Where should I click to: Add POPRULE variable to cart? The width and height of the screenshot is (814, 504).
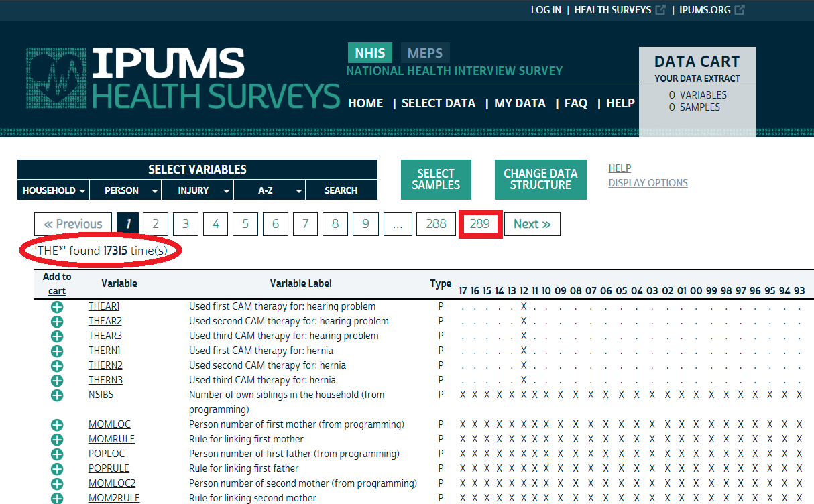click(57, 468)
